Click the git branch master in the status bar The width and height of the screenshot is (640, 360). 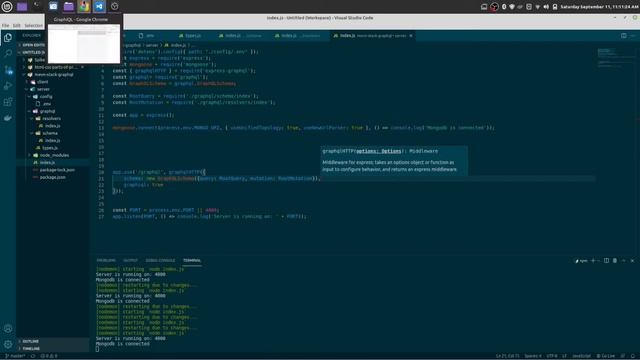[x=15, y=356]
